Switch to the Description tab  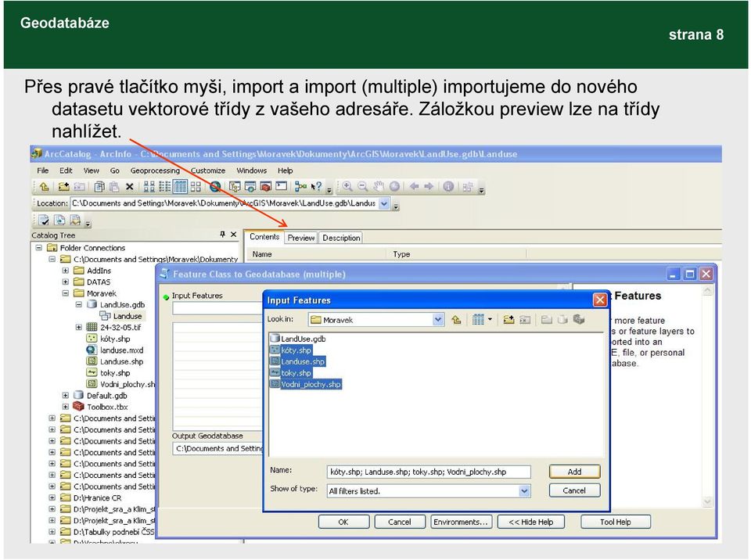click(x=341, y=238)
